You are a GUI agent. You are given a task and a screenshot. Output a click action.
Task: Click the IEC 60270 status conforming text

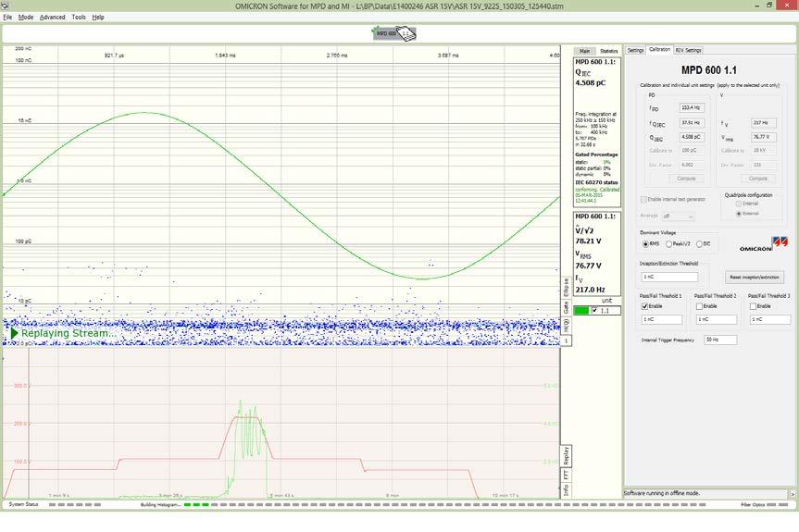tap(597, 195)
